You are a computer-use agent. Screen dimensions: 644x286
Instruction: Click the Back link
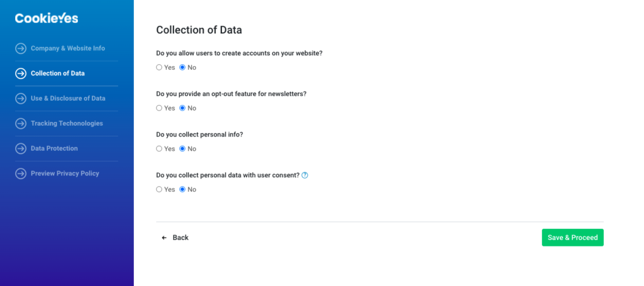(175, 238)
